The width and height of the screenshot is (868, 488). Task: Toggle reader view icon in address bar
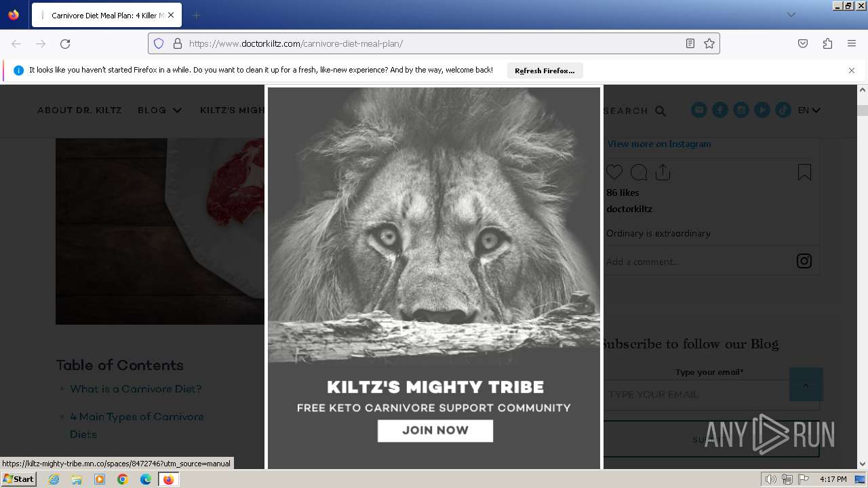coord(690,43)
